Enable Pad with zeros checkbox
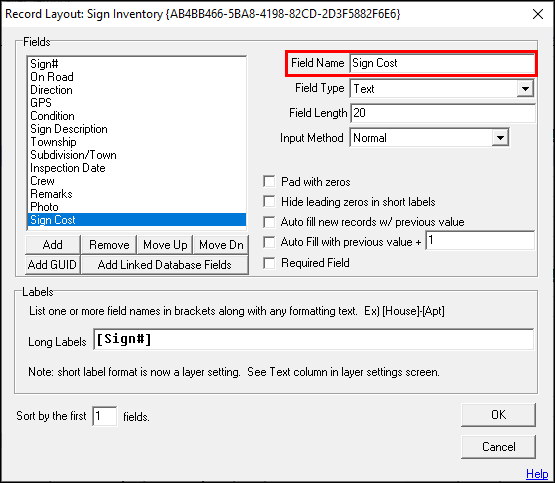The image size is (555, 483). coord(269,182)
